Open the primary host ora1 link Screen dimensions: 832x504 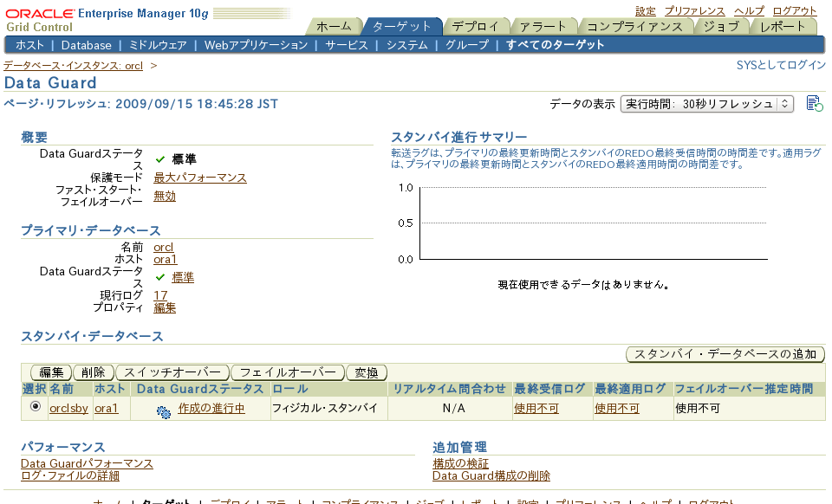(x=165, y=260)
